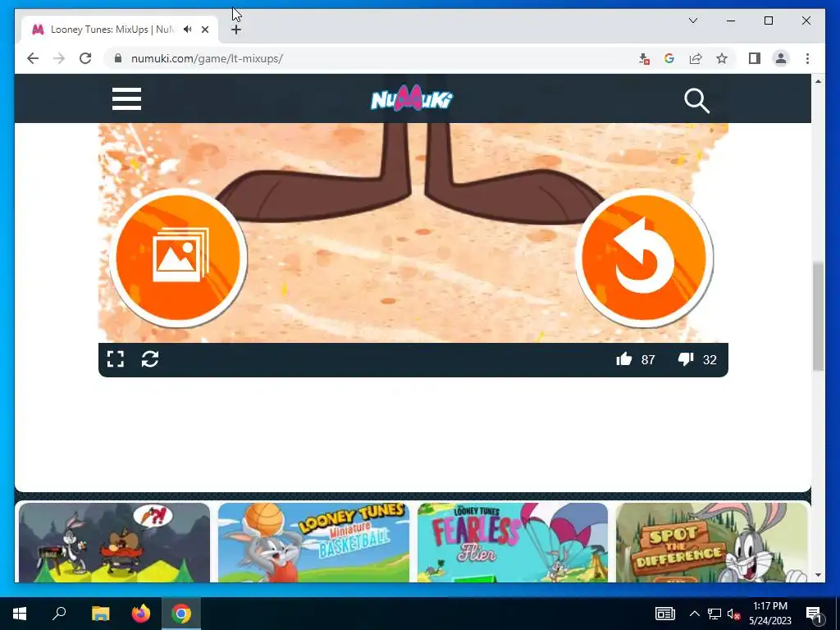Viewport: 840px width, 630px height.
Task: Open the game's picture gallery button
Action: click(178, 258)
